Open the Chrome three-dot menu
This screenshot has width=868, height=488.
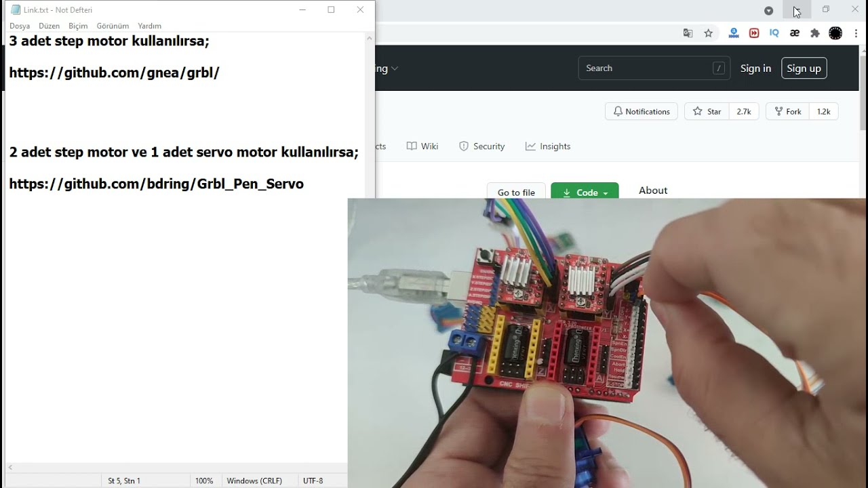pyautogui.click(x=856, y=33)
